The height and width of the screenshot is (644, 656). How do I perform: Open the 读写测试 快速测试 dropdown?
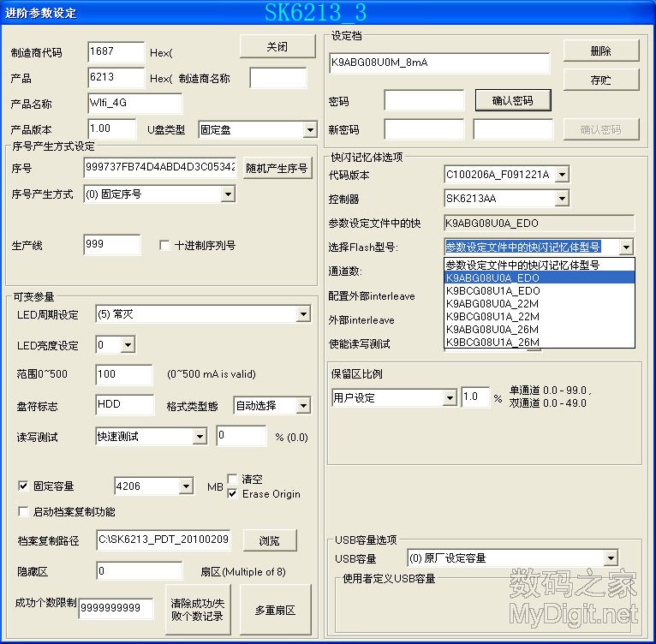200,437
